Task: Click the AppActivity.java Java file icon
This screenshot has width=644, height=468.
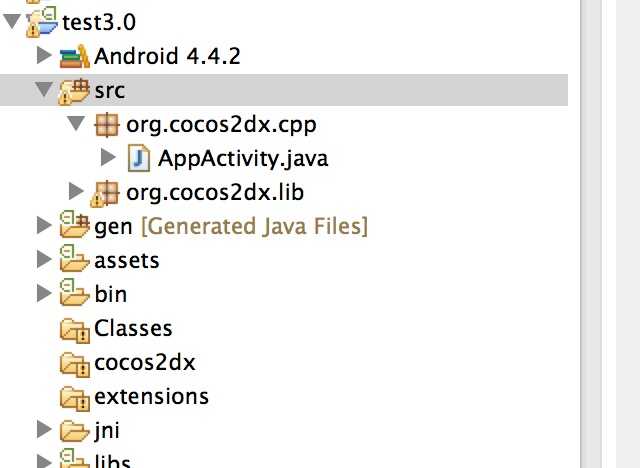Action: (x=139, y=158)
